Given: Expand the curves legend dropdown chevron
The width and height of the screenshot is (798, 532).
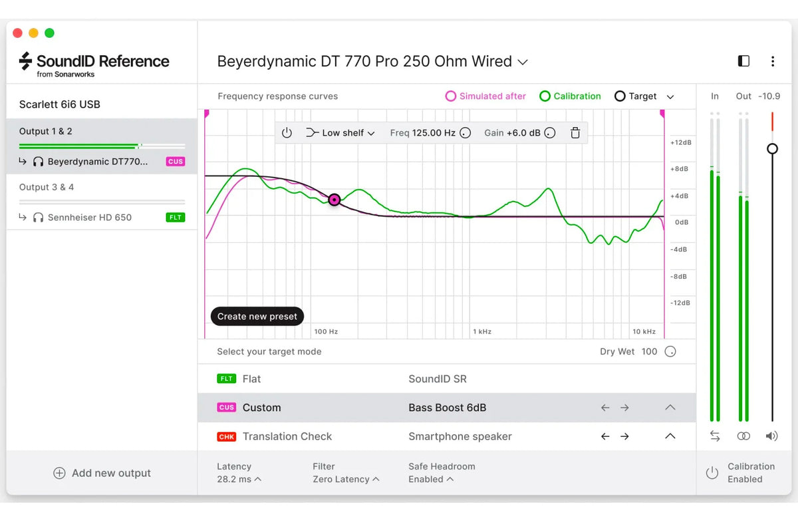Looking at the screenshot, I should (670, 97).
